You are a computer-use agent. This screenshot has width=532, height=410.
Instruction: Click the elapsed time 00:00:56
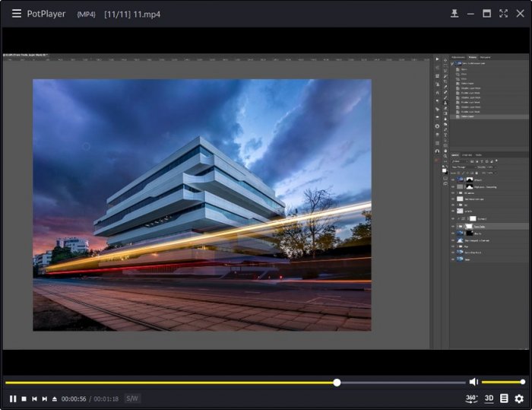[74, 399]
